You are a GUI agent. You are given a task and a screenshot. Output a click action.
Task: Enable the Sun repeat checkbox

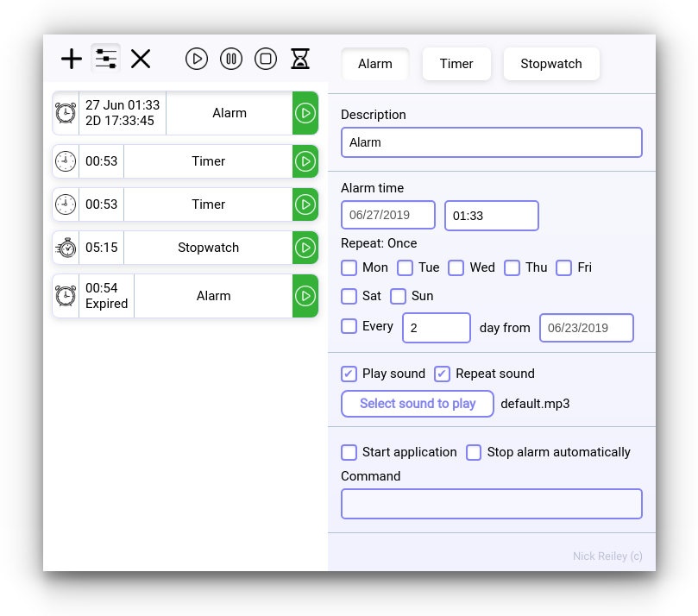coord(398,296)
